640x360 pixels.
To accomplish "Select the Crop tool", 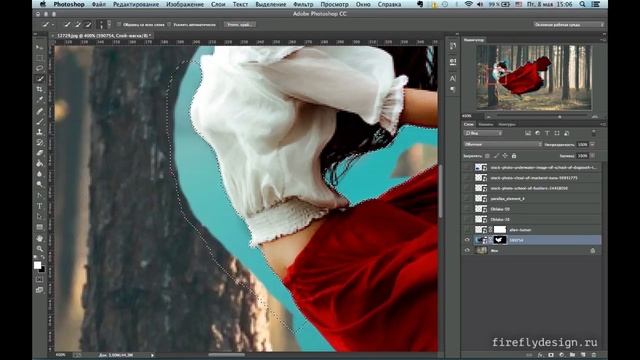I will coord(40,89).
